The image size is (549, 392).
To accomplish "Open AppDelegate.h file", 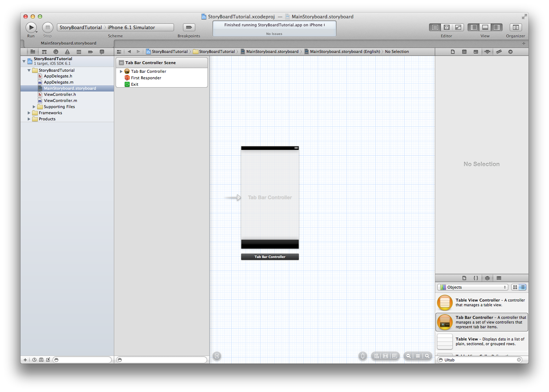I will coord(58,76).
